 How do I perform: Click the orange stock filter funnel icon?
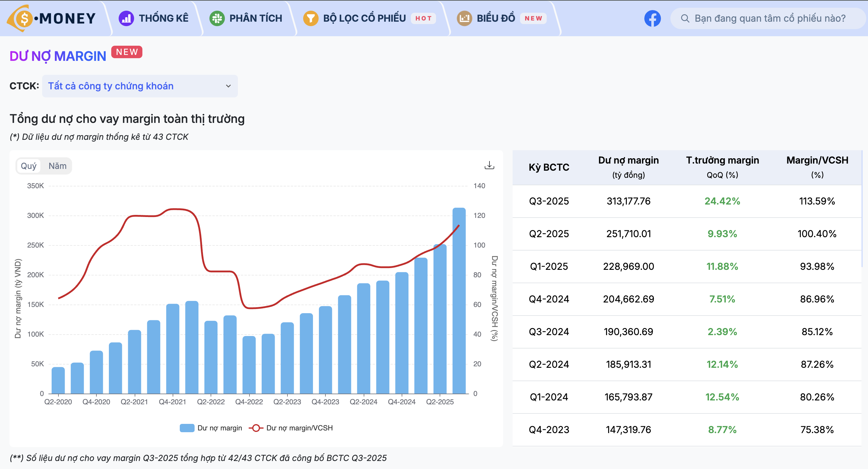coord(310,18)
